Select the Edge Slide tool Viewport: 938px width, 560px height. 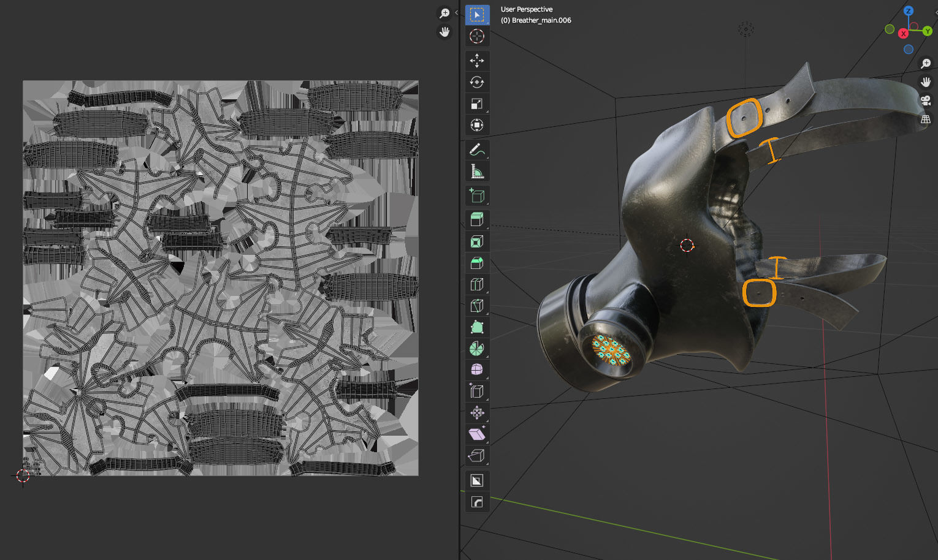click(477, 392)
